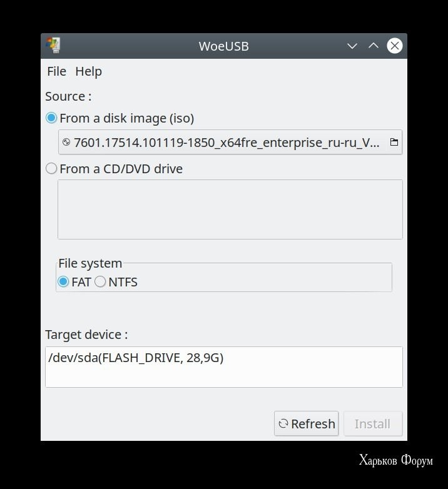The height and width of the screenshot is (489, 448).
Task: Click the Refresh button
Action: (x=307, y=423)
